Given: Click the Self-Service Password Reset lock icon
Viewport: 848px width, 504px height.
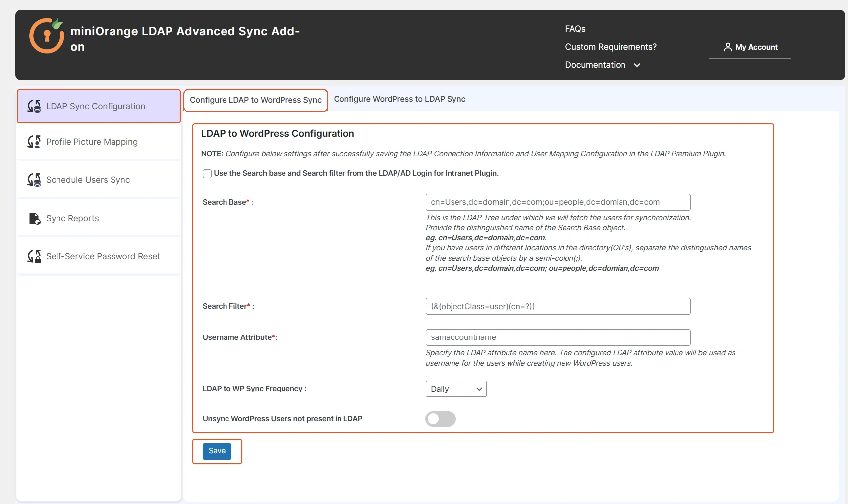Looking at the screenshot, I should point(34,256).
